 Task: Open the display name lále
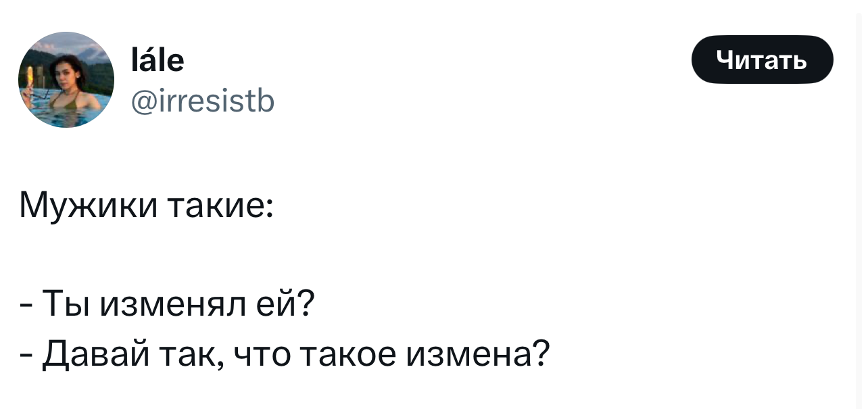[158, 60]
